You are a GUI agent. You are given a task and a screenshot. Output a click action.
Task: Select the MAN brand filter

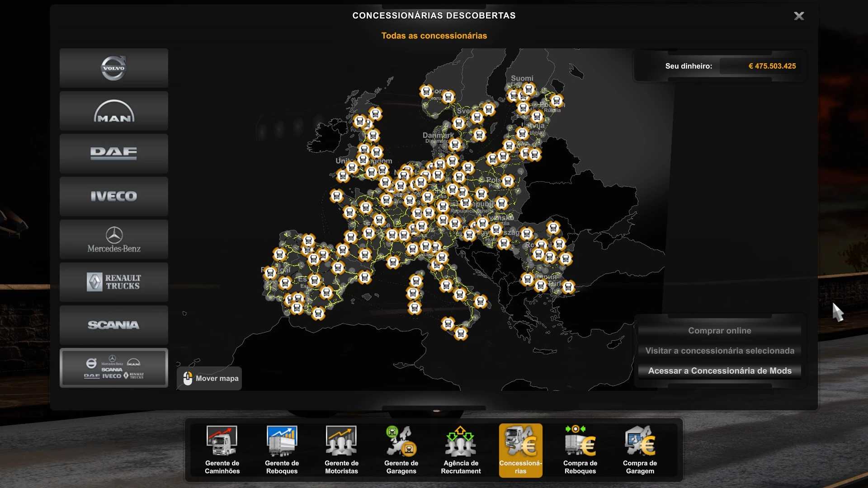(x=113, y=111)
